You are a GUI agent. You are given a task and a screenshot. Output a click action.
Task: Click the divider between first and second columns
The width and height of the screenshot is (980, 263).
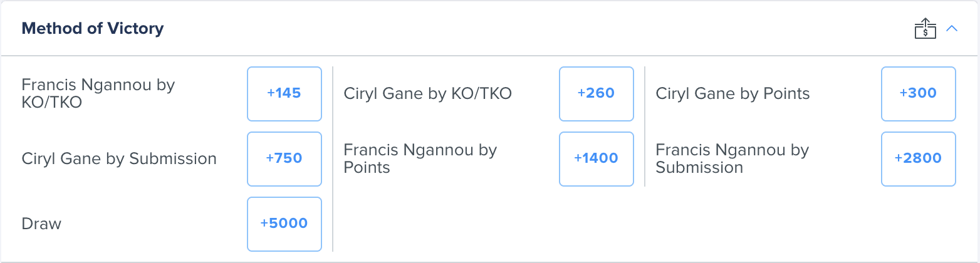333,159
